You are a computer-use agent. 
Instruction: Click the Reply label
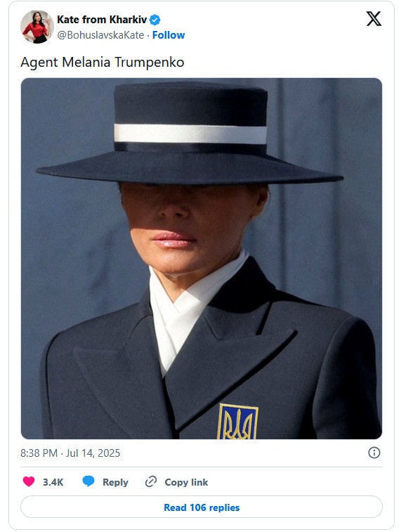115,482
